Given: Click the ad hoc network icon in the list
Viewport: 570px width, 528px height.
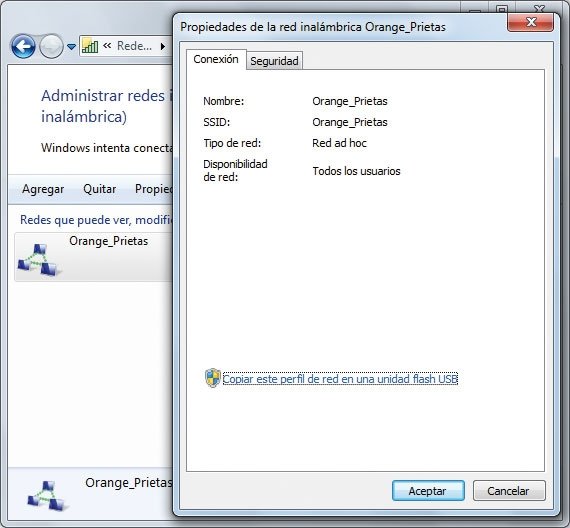Looking at the screenshot, I should point(39,259).
